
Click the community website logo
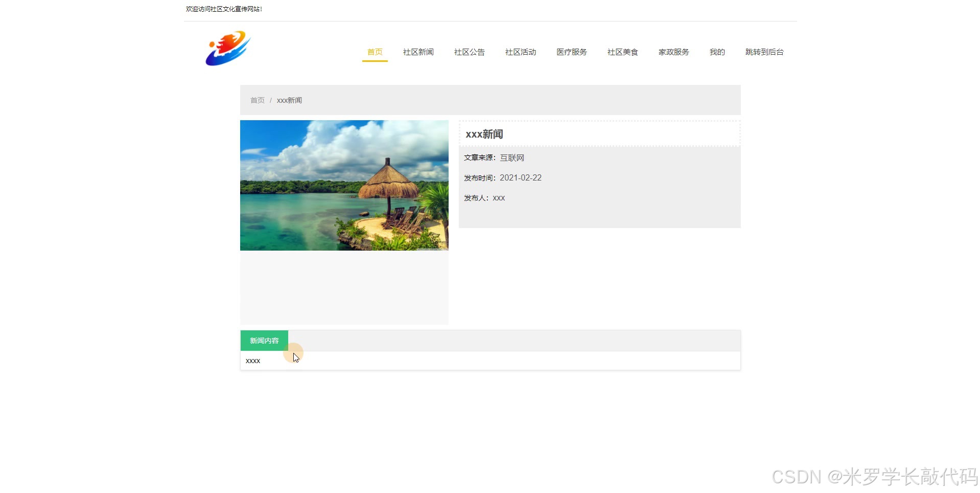[x=227, y=49]
